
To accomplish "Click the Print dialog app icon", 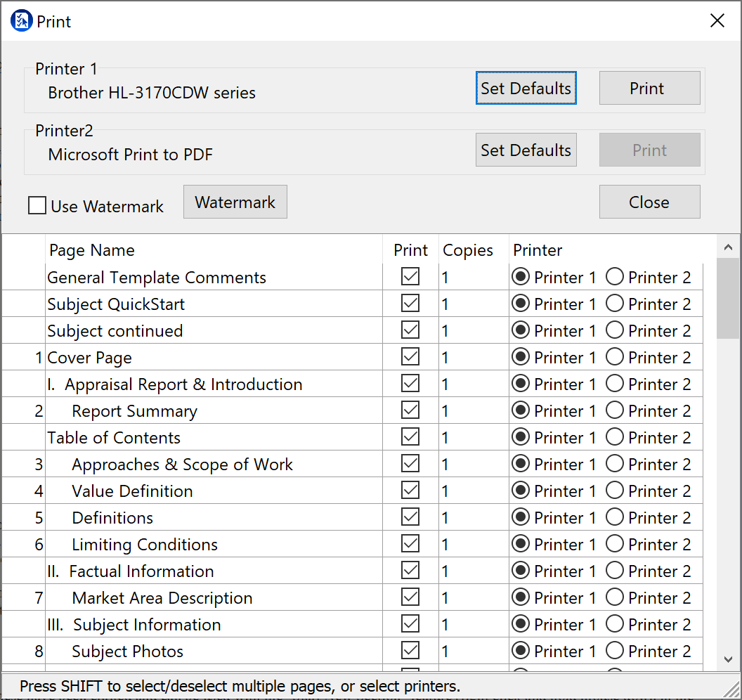I will [22, 21].
